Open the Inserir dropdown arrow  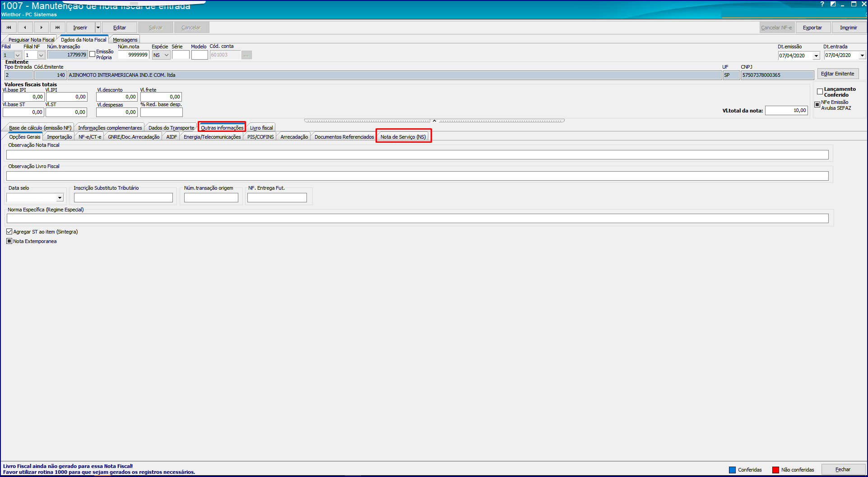tap(98, 28)
